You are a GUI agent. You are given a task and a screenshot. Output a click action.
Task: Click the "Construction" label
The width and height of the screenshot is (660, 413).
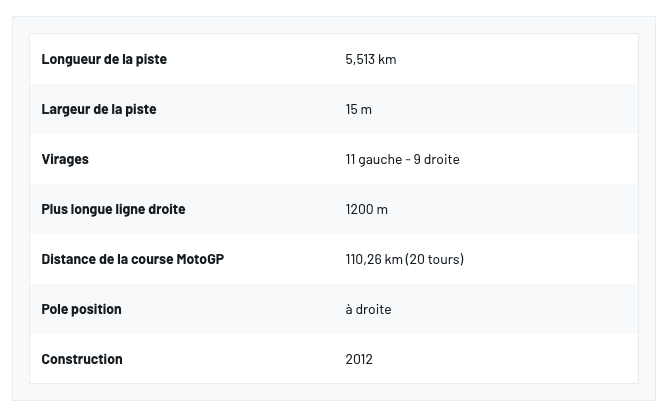click(x=82, y=359)
